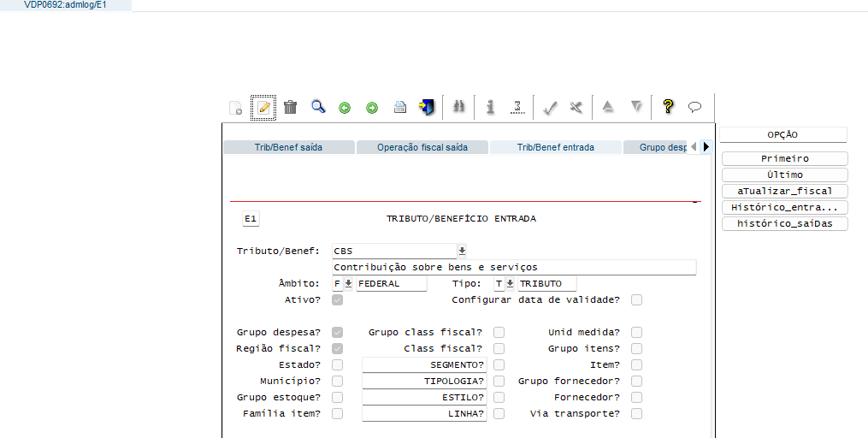Click the Âmbito code field F

coord(337,283)
